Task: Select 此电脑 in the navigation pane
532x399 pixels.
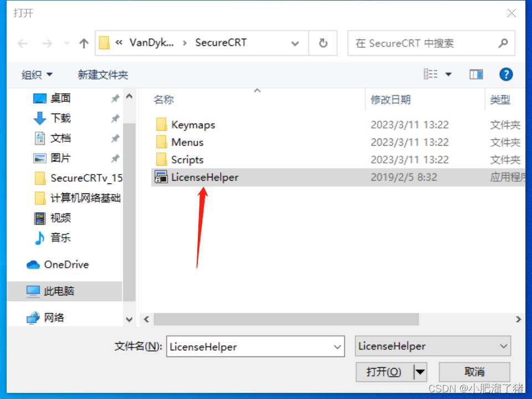Action: click(x=64, y=291)
